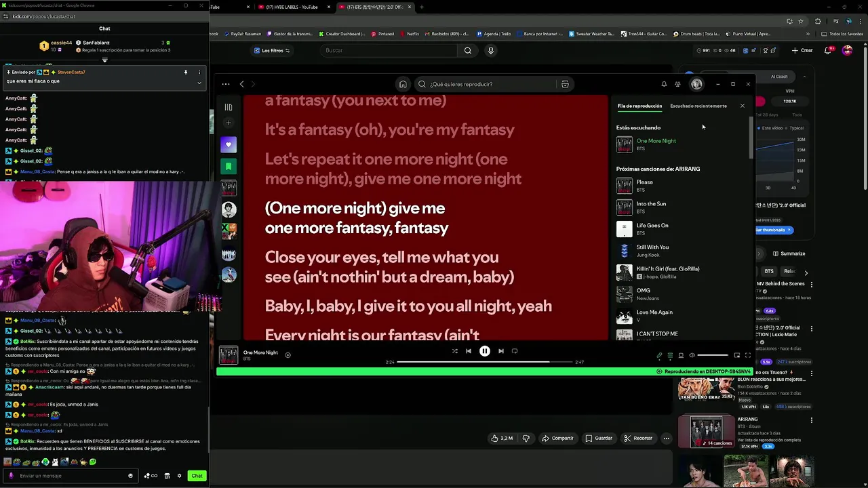Open Spotify home via house icon
The image size is (868, 488).
403,84
